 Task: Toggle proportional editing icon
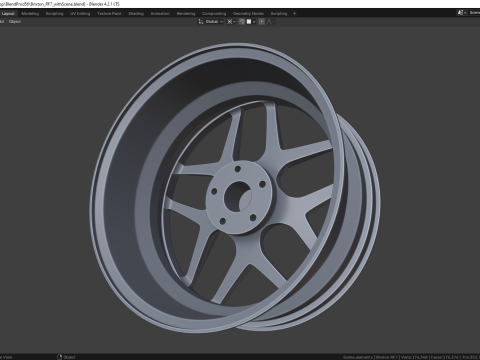click(262, 22)
